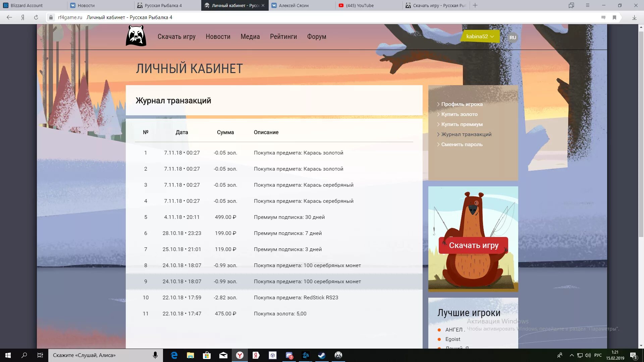
Task: Click the page vertical scrollbar
Action: click(641, 134)
